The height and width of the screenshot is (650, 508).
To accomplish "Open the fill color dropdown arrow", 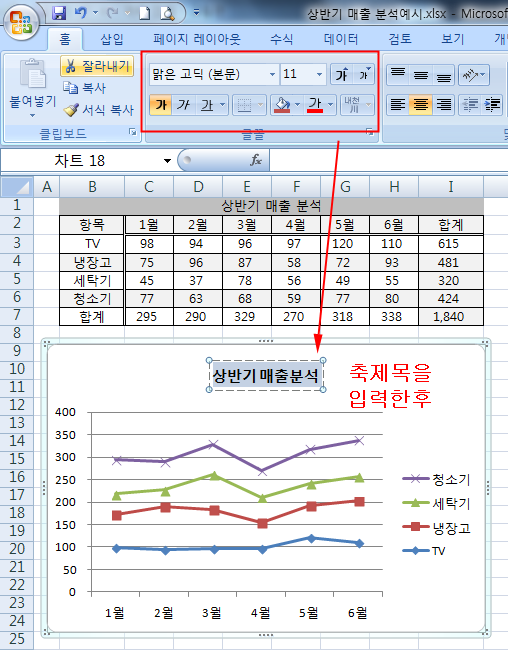I will (297, 105).
